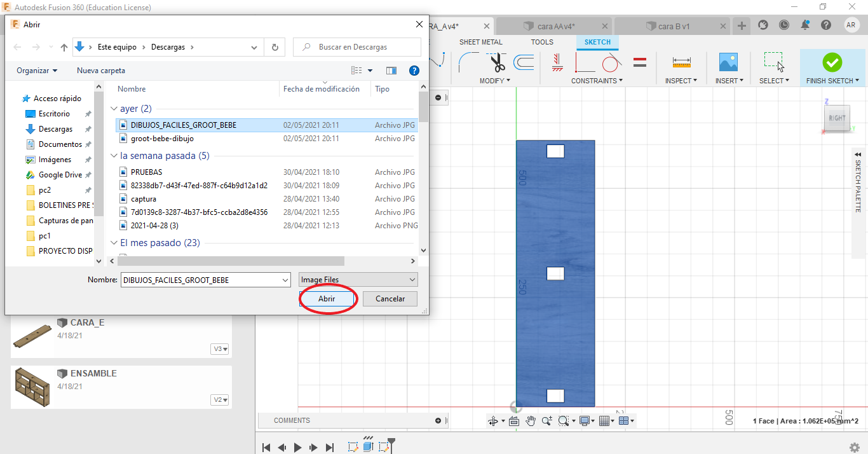Click Nueva carpeta button
Image resolution: width=868 pixels, height=454 pixels.
(x=101, y=71)
